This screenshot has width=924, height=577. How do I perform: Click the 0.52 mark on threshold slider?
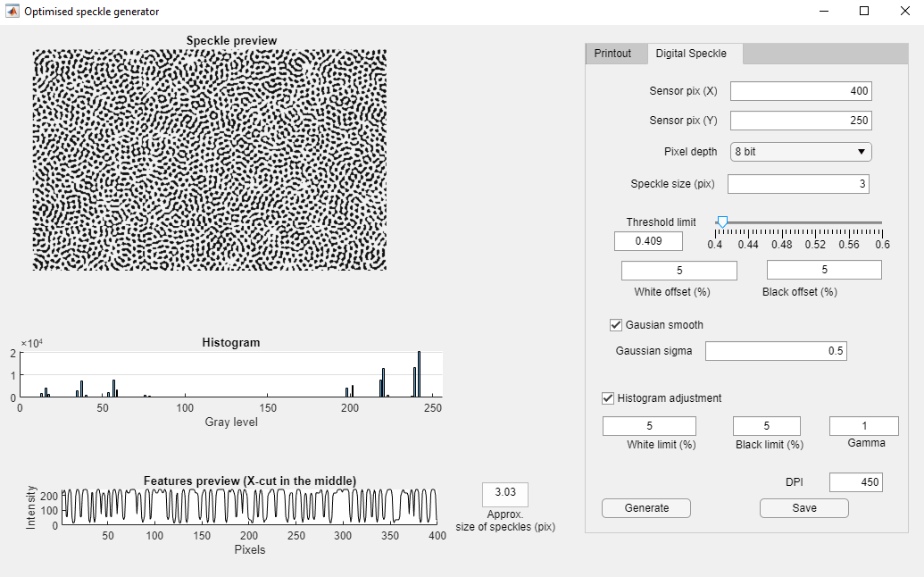816,245
